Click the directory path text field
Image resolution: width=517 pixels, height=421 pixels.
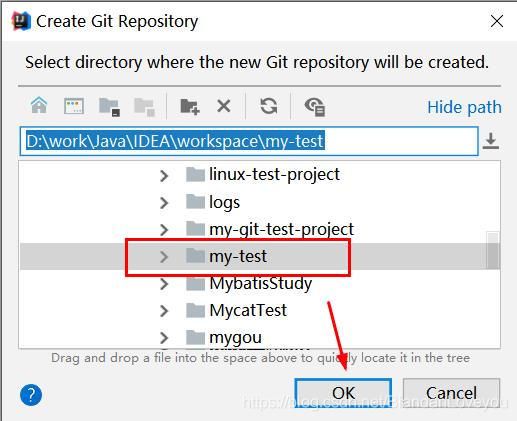(249, 141)
